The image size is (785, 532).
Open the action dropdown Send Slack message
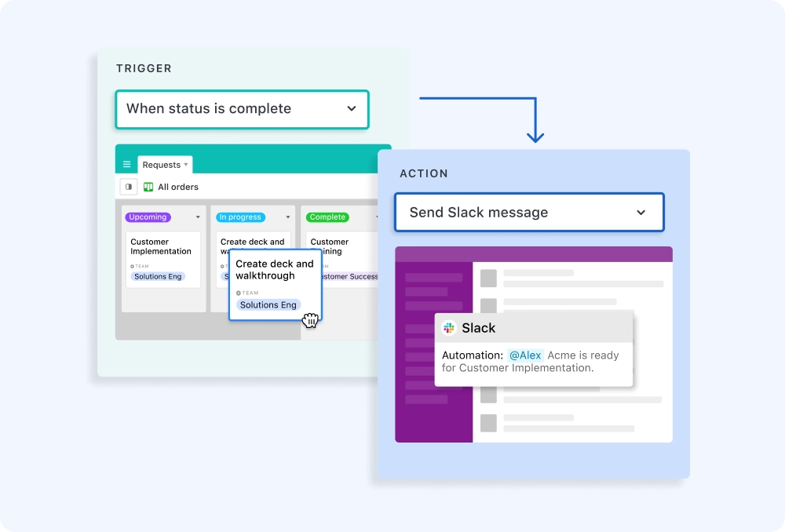coord(529,212)
